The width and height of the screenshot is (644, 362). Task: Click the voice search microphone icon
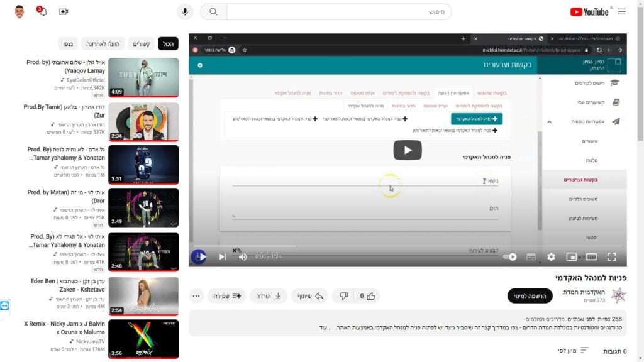coord(185,11)
